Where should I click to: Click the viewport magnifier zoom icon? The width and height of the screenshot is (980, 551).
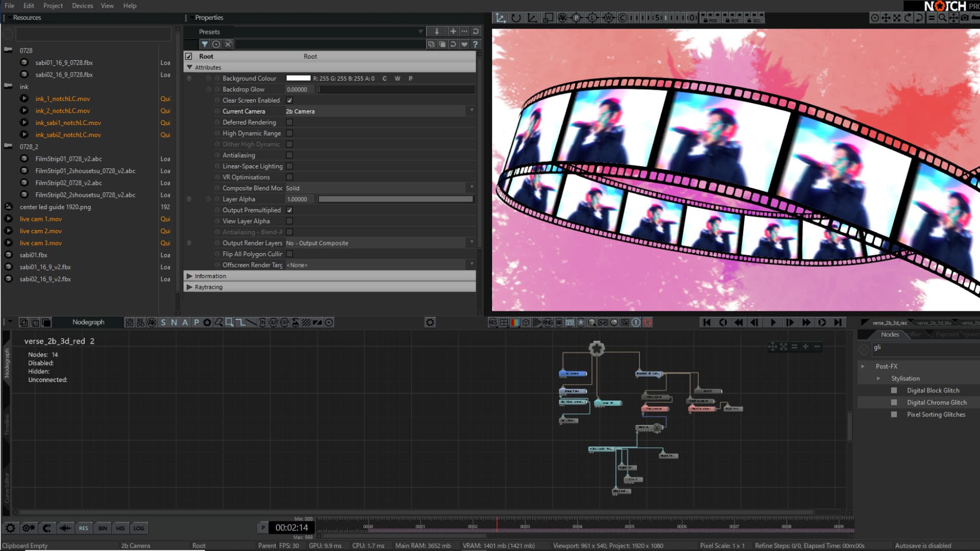[x=942, y=18]
